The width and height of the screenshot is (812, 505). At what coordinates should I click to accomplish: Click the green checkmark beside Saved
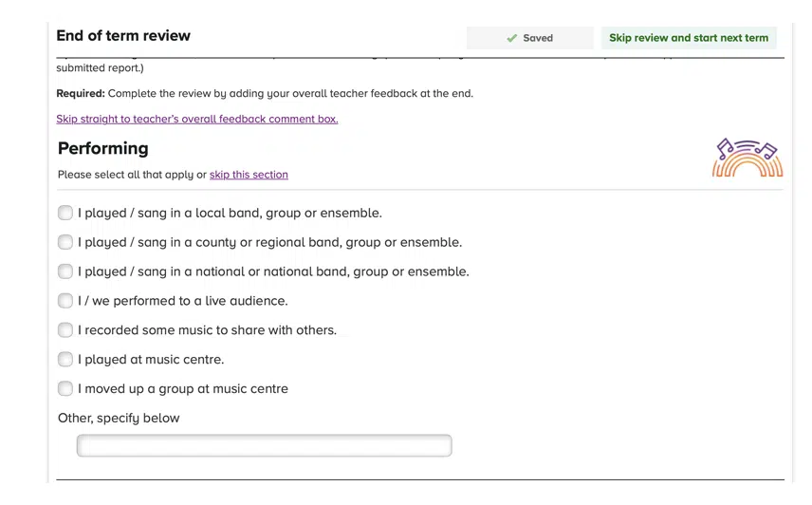point(512,38)
